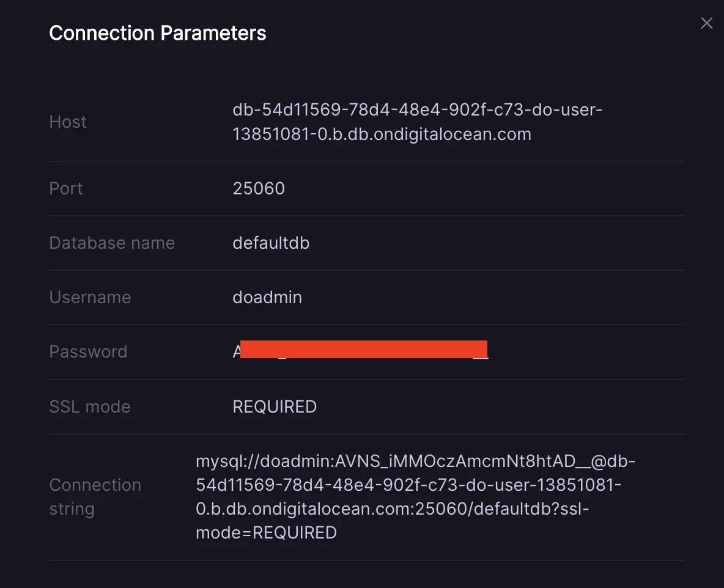Viewport: 724px width, 588px height.
Task: Click the connection string line containing 25060/defaultdb
Action: pos(392,509)
